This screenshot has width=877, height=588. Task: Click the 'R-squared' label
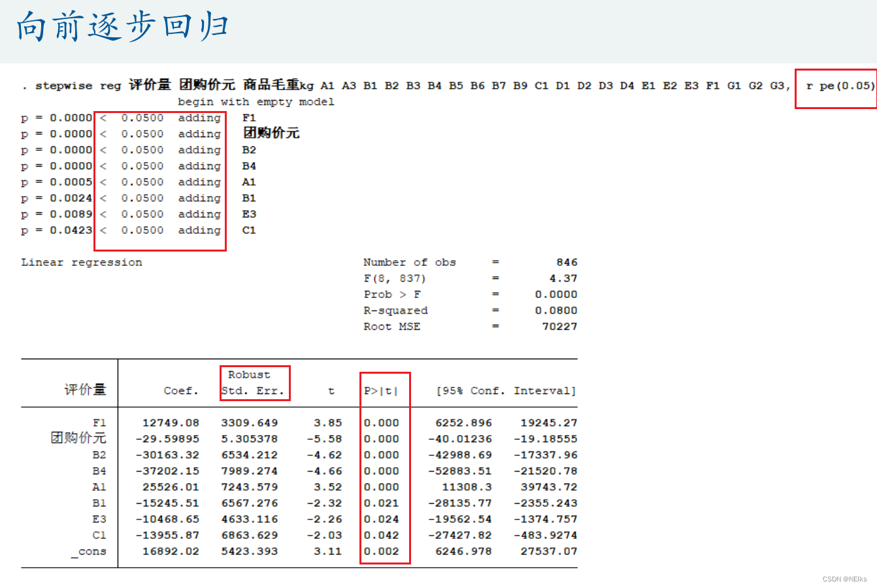[x=396, y=311]
